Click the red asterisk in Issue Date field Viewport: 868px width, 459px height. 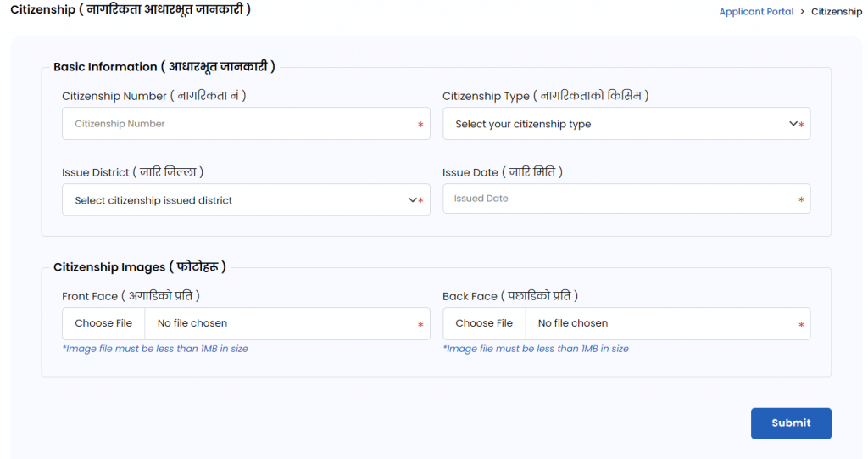801,201
